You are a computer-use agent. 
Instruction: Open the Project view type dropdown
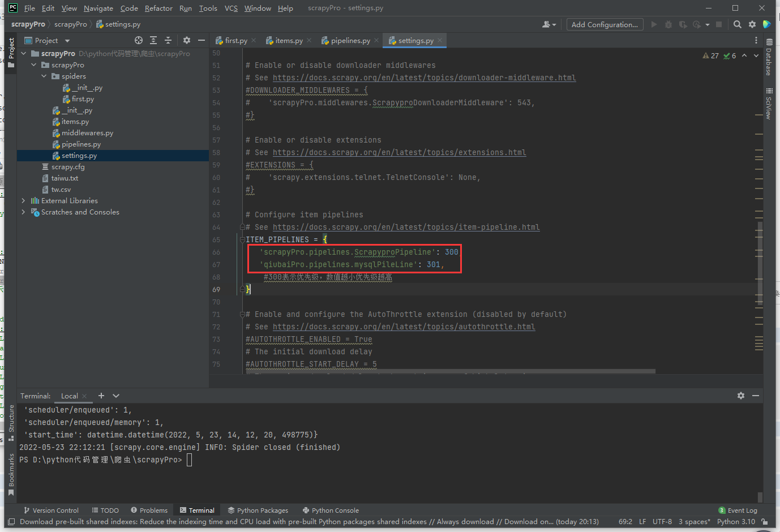click(48, 41)
